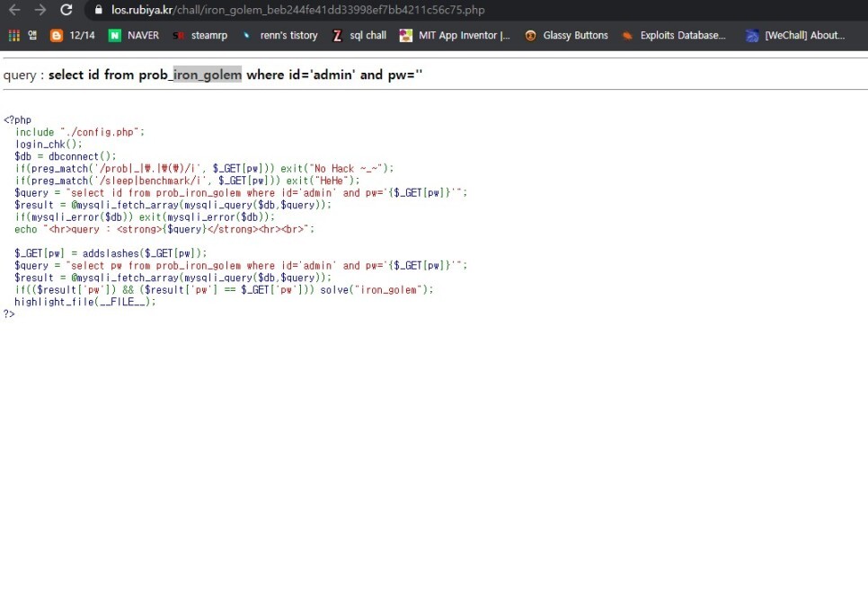Open the sql chall bookmark
The width and height of the screenshot is (868, 591).
click(x=359, y=35)
